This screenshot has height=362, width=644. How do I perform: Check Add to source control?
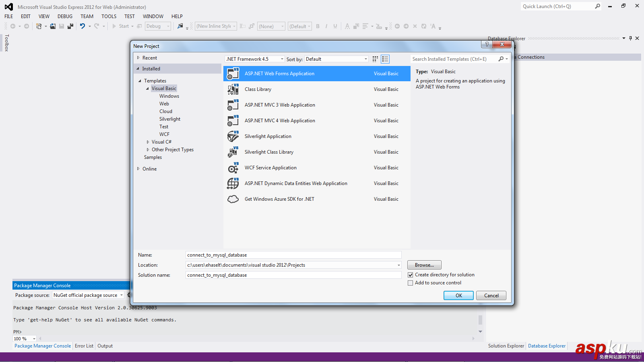tap(411, 283)
